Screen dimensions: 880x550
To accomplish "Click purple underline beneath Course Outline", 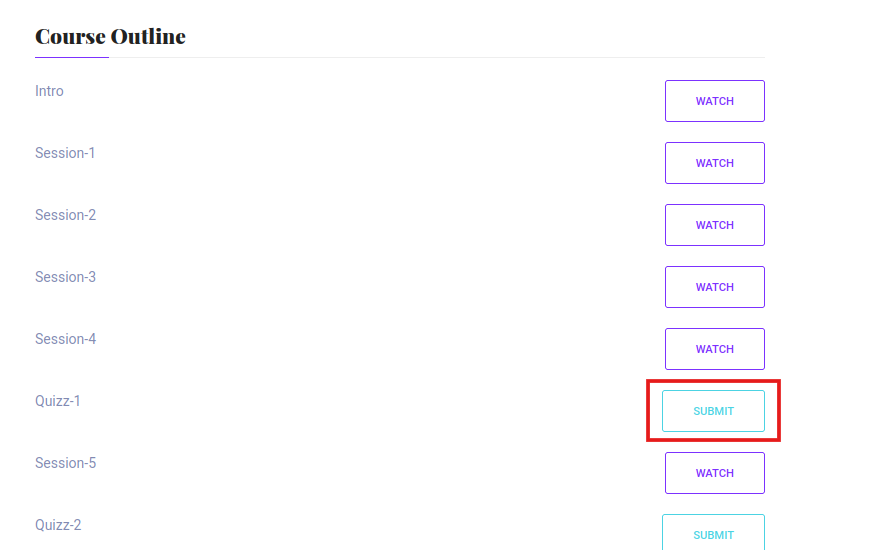I will point(72,58).
